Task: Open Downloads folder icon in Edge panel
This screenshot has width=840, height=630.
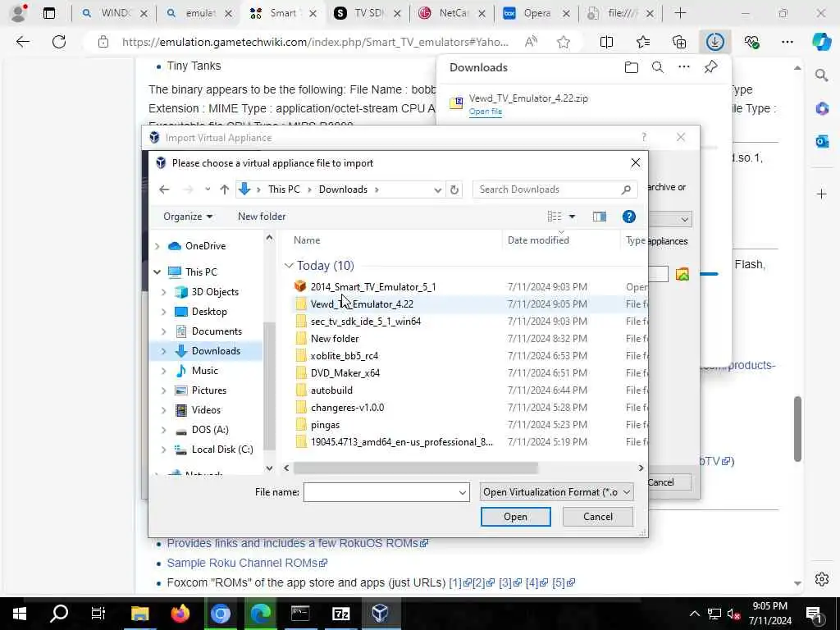Action: [x=632, y=67]
